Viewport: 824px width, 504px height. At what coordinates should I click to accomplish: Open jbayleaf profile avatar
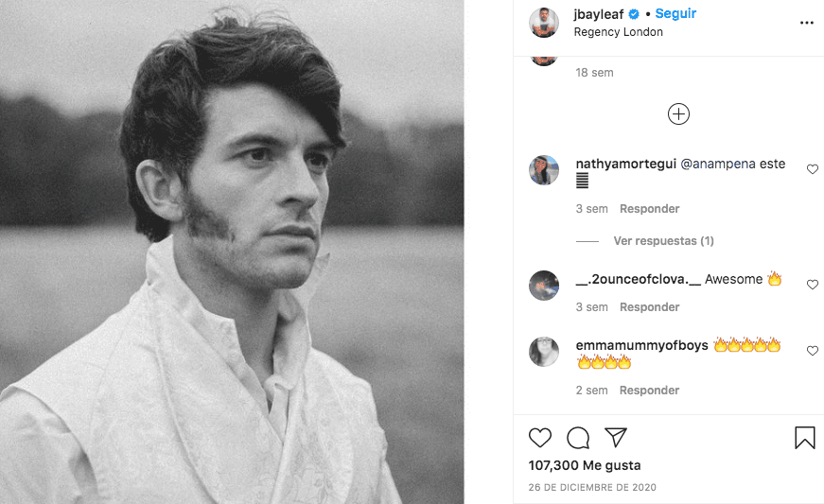click(544, 23)
